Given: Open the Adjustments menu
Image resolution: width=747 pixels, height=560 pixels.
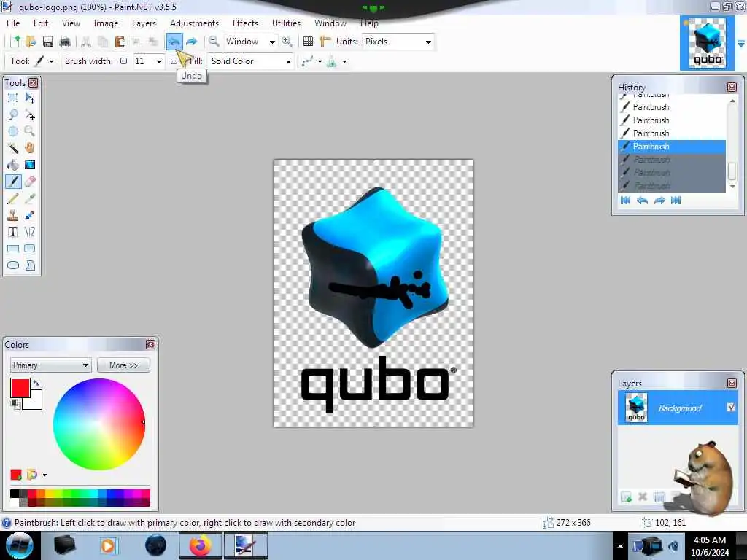Looking at the screenshot, I should coord(194,23).
